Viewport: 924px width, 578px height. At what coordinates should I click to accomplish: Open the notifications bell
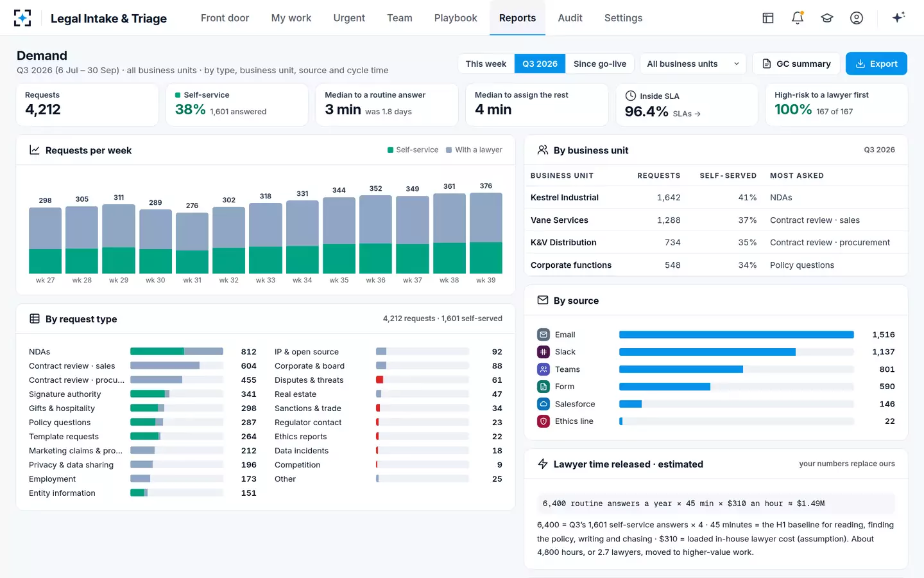(798, 18)
